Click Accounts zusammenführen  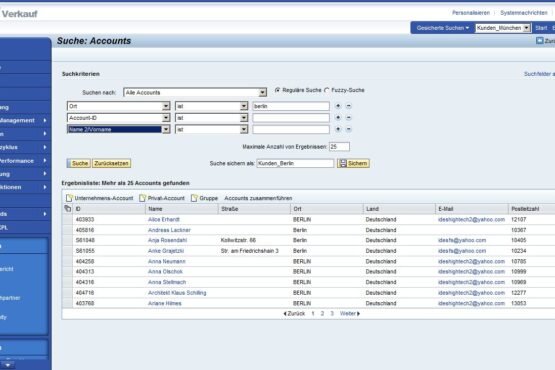pyautogui.click(x=258, y=198)
